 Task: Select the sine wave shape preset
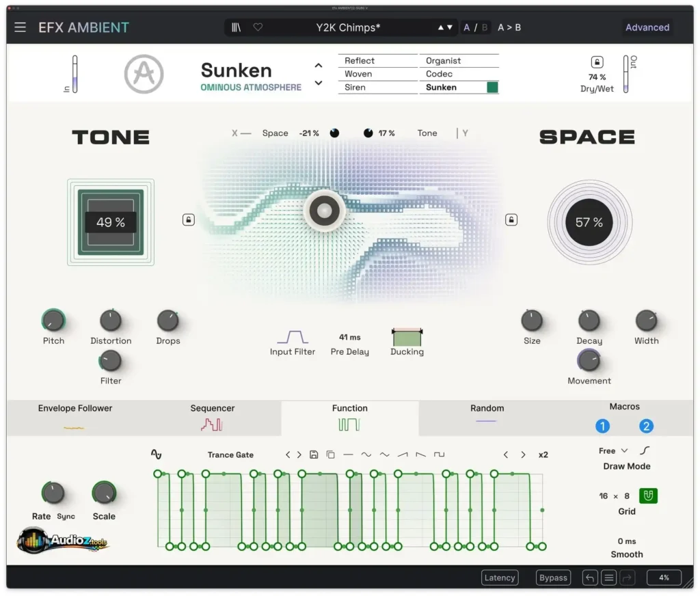(366, 455)
